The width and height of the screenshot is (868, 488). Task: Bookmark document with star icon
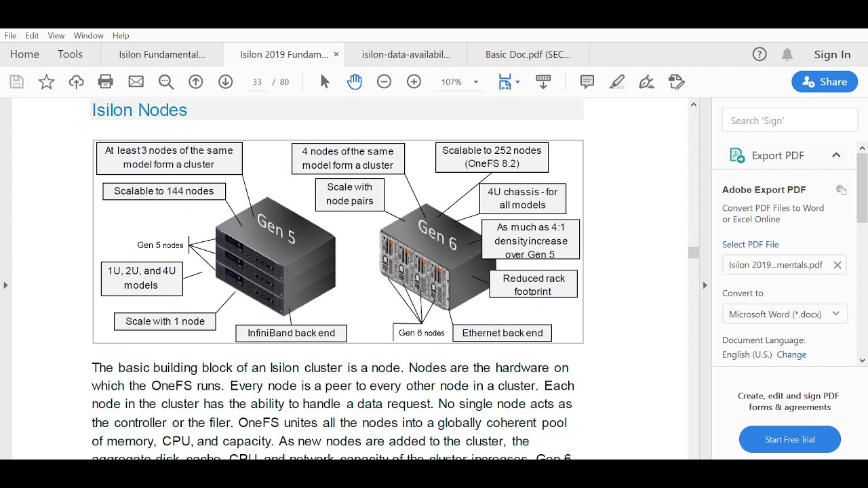tap(47, 82)
